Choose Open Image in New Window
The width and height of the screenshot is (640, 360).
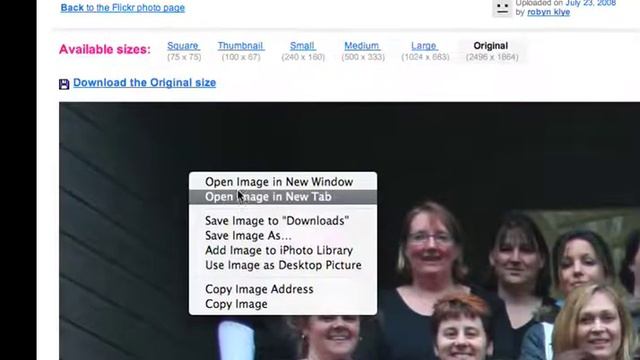tap(283, 182)
